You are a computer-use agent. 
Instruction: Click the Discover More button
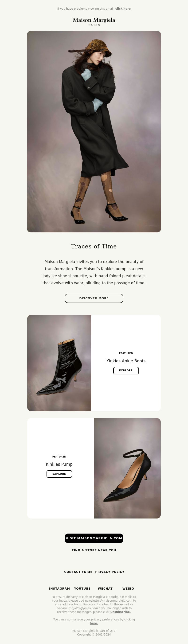(x=94, y=298)
